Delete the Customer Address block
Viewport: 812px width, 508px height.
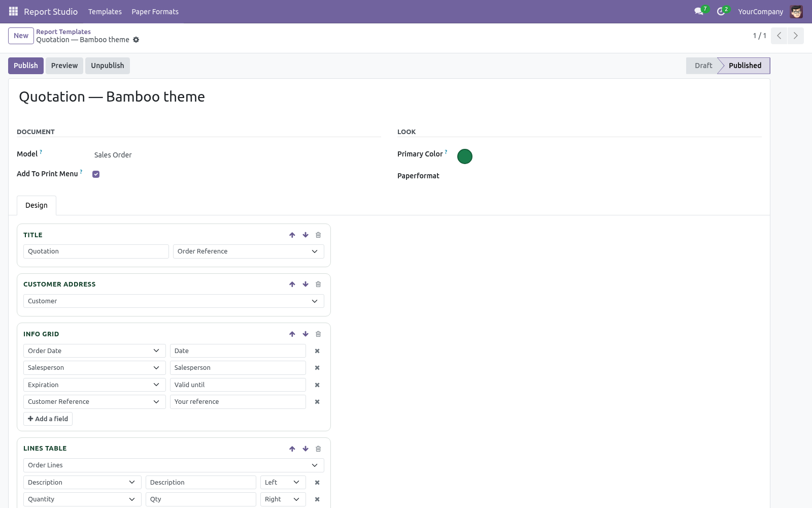(318, 284)
